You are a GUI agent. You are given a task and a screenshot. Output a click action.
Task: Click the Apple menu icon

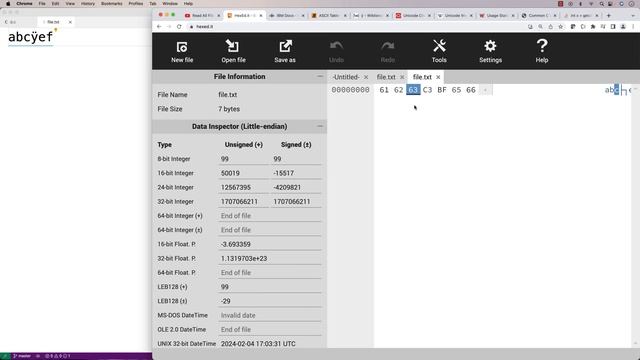click(8, 4)
